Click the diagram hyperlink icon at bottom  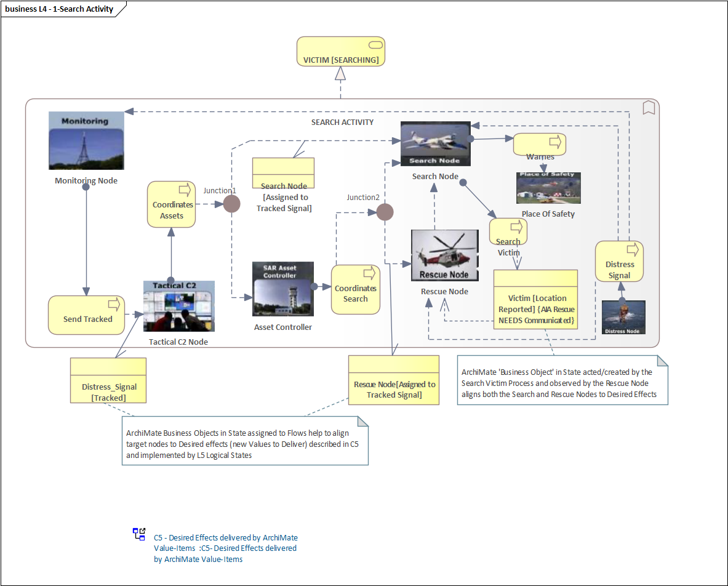[x=140, y=534]
